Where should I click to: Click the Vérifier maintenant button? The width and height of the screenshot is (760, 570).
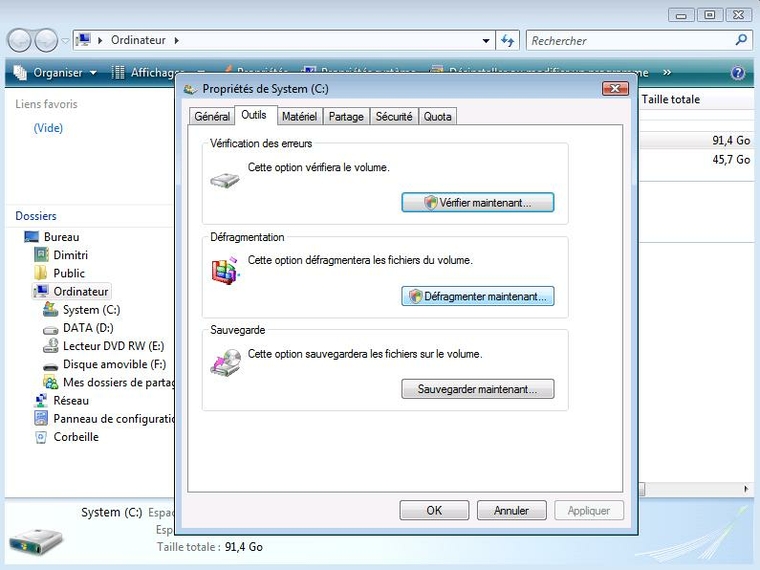click(477, 203)
